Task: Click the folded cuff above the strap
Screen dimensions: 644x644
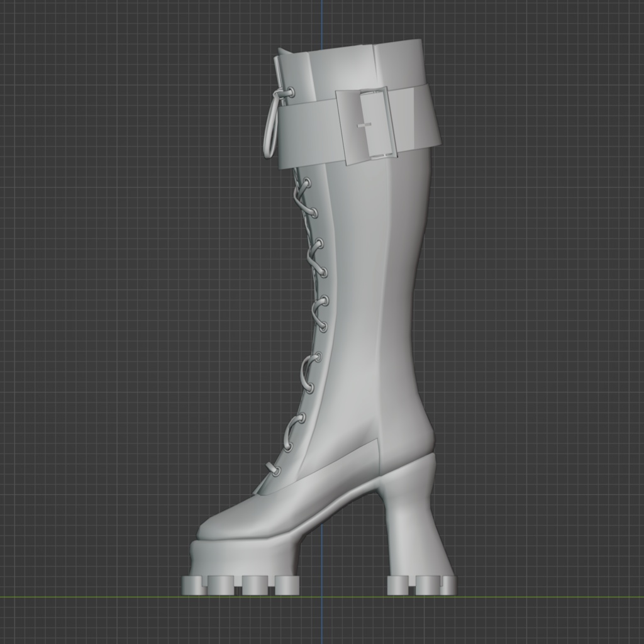Action: click(349, 69)
